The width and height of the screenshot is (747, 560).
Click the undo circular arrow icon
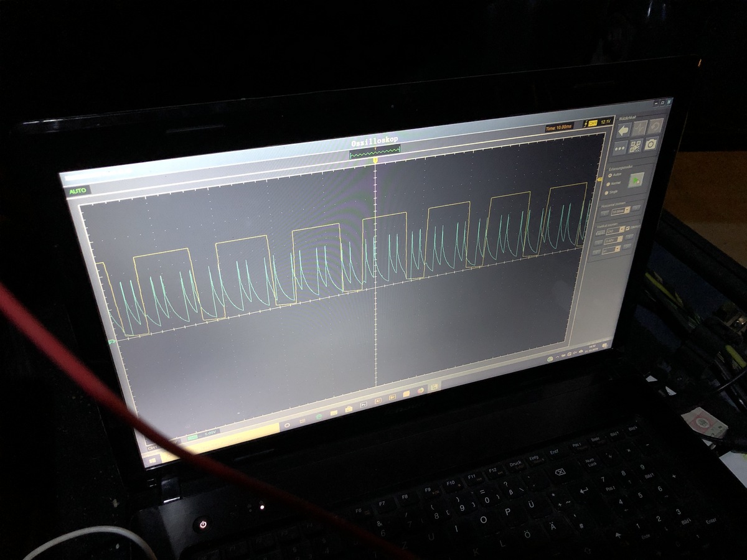coord(655,126)
